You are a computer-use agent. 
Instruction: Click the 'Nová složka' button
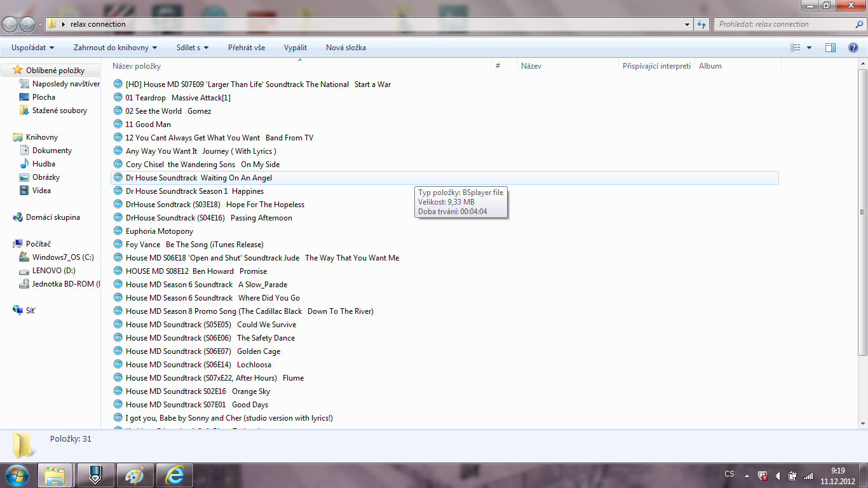346,48
